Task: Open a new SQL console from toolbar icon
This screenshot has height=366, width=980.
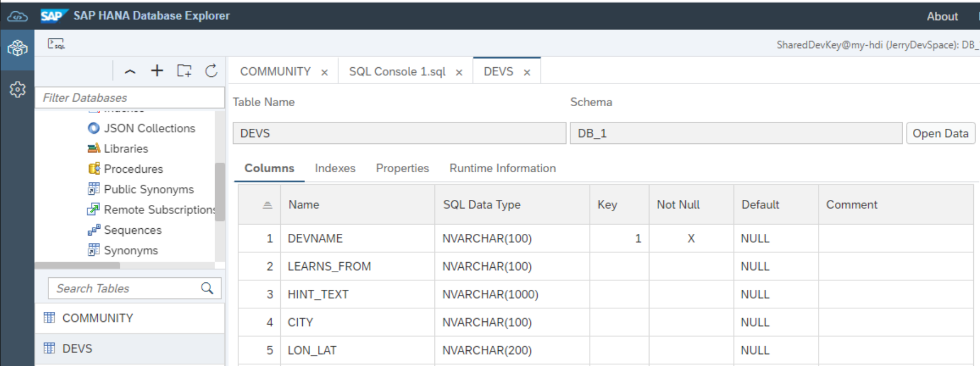Action: 56,43
